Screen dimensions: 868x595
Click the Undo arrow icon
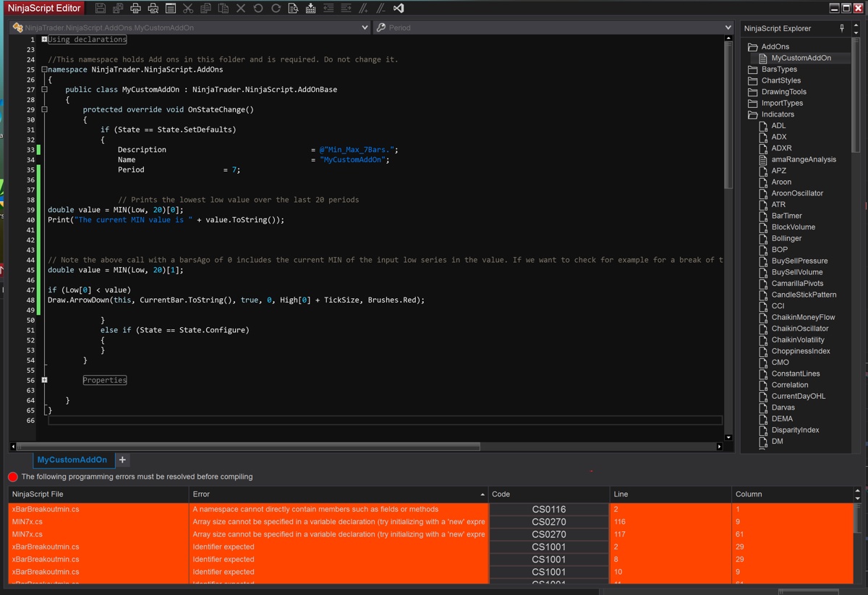pos(258,9)
